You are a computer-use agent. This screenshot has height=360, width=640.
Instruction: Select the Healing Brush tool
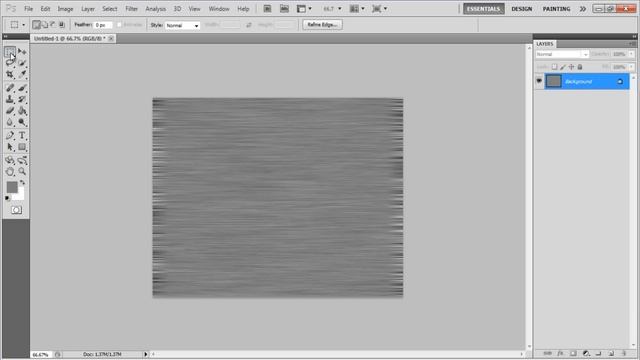(10, 88)
